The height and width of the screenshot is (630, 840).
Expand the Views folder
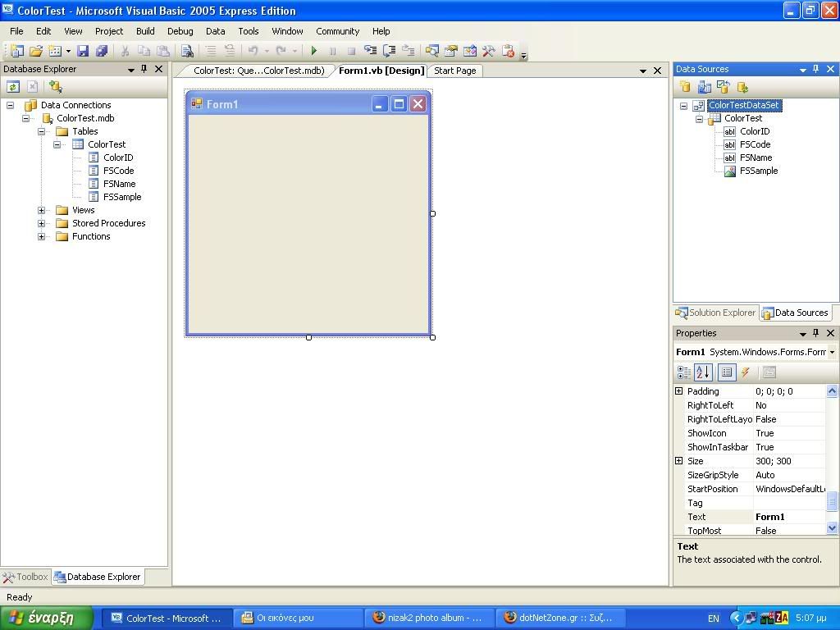tap(41, 210)
